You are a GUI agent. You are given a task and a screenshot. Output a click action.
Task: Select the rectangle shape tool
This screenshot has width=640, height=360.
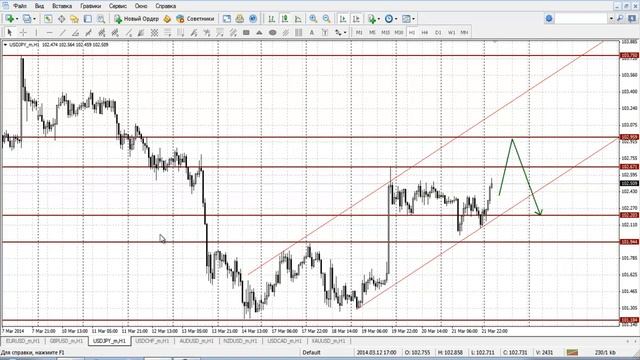[x=246, y=32]
